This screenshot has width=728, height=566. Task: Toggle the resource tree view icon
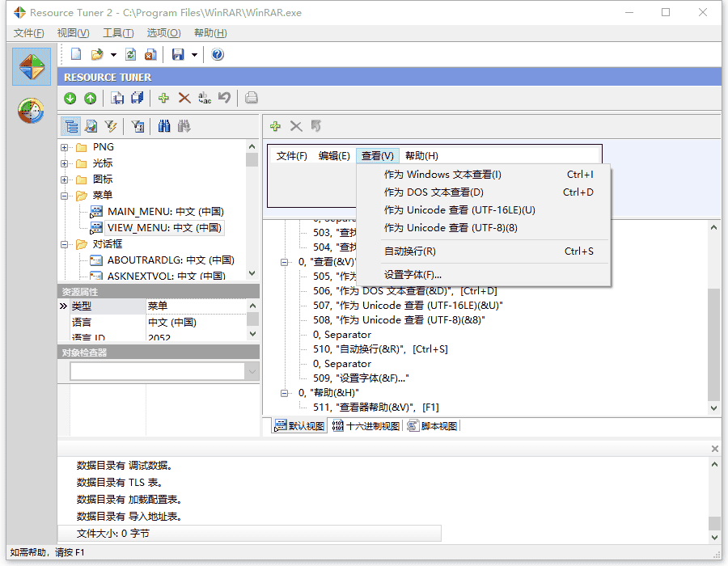click(x=71, y=126)
